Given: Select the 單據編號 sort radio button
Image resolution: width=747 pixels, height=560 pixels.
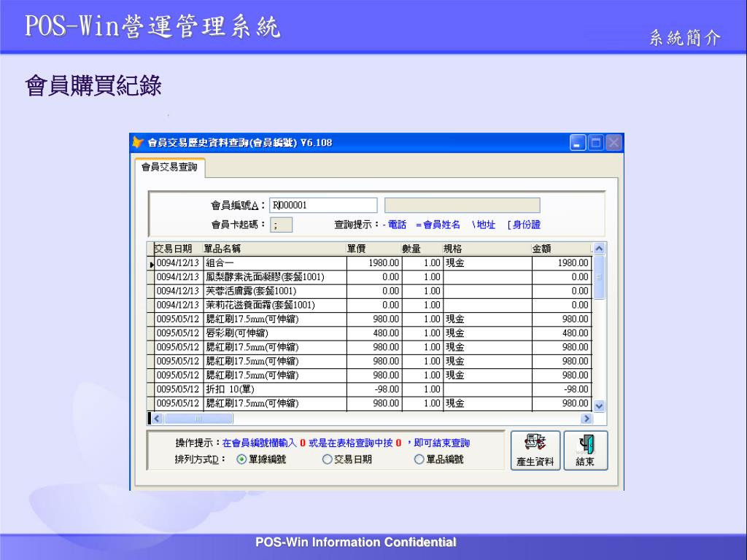Looking at the screenshot, I should click(241, 459).
